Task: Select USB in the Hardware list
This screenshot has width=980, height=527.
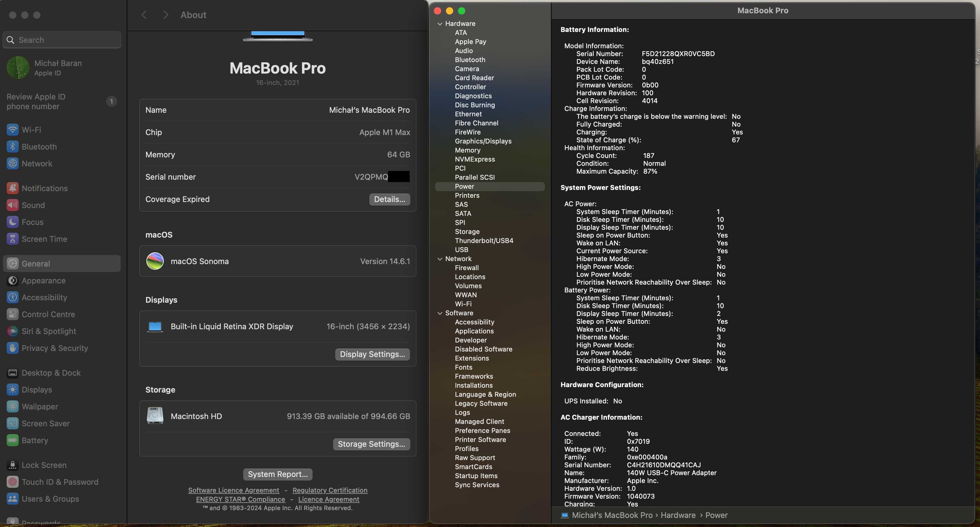Action: click(x=461, y=250)
